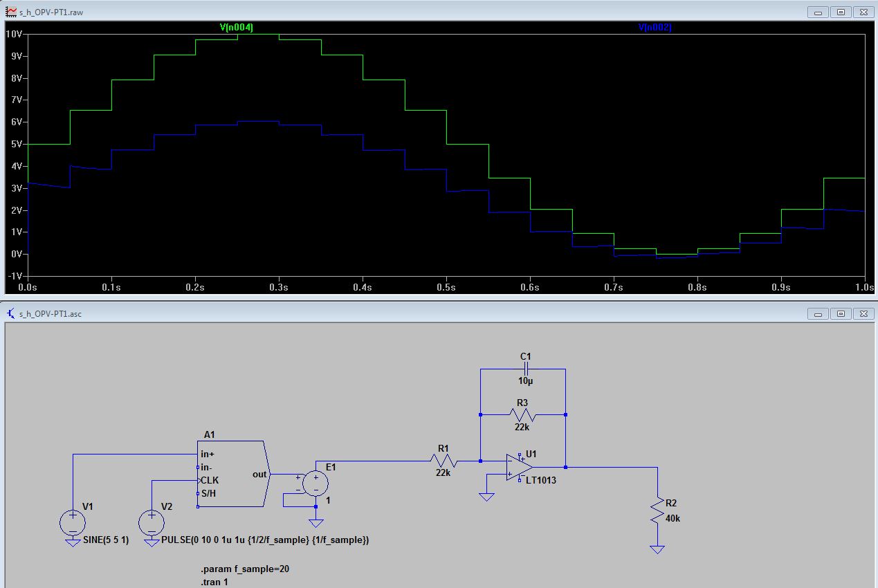This screenshot has width=878, height=588.
Task: Close the s_h_OPV-PT1.raw waveform window
Action: pyautogui.click(x=863, y=12)
